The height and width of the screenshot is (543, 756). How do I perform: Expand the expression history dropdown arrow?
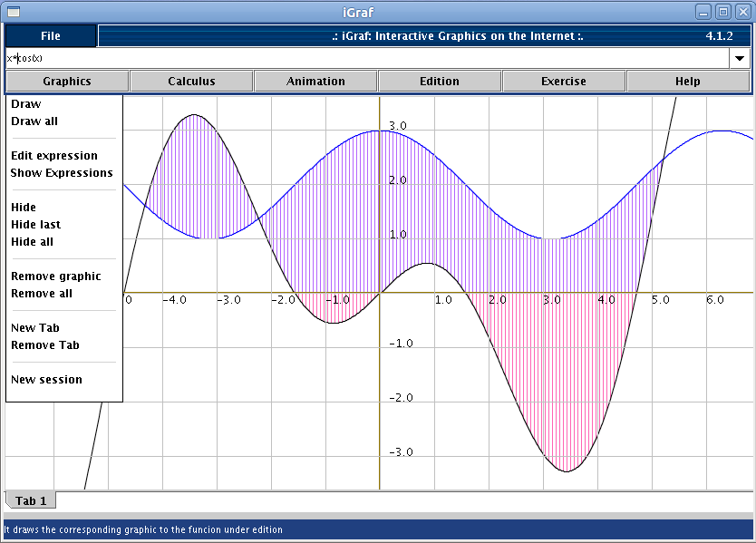click(x=740, y=58)
